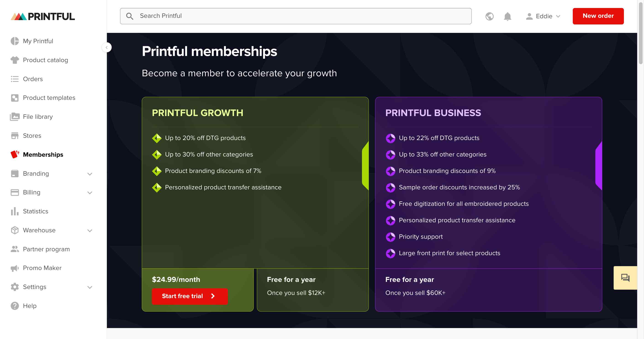Open the notifications bell icon

(x=507, y=16)
